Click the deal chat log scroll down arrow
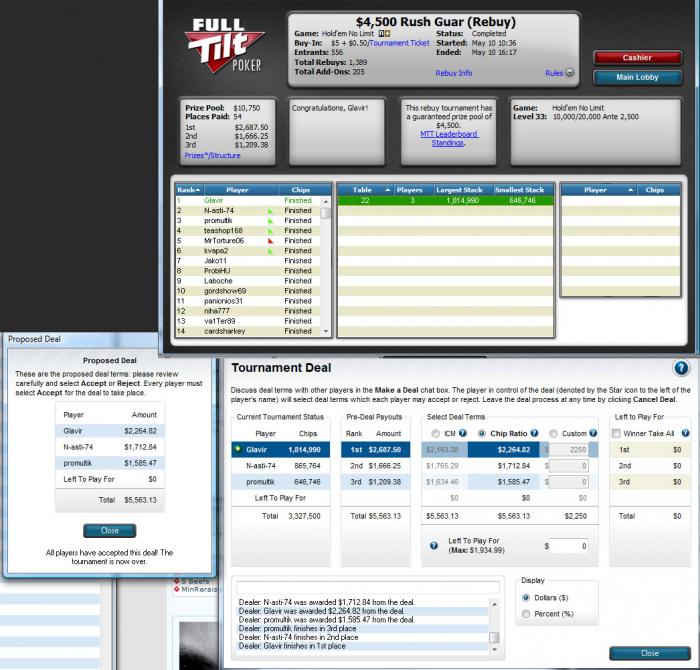 [x=494, y=649]
